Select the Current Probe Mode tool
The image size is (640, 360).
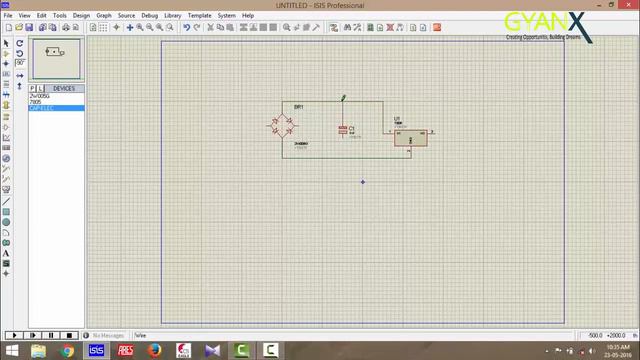6,179
